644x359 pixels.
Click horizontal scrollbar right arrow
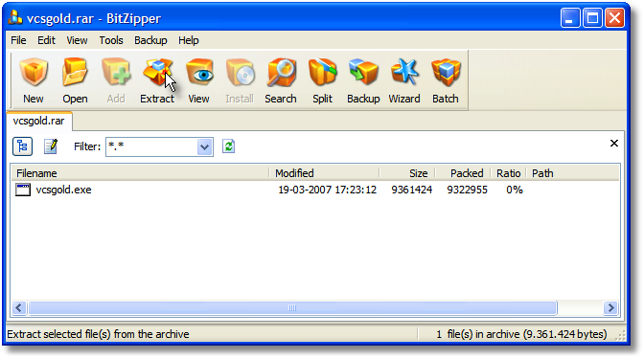[x=610, y=307]
